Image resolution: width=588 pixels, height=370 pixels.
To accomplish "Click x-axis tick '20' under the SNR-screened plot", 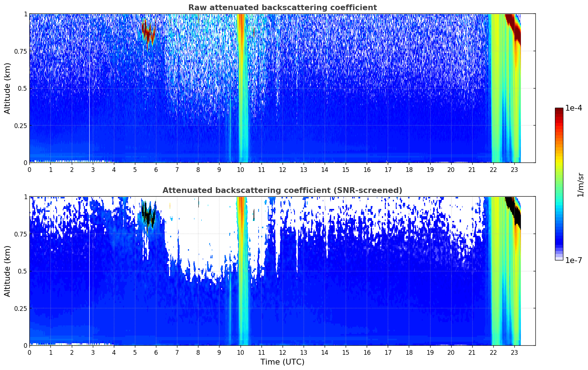I will [451, 352].
